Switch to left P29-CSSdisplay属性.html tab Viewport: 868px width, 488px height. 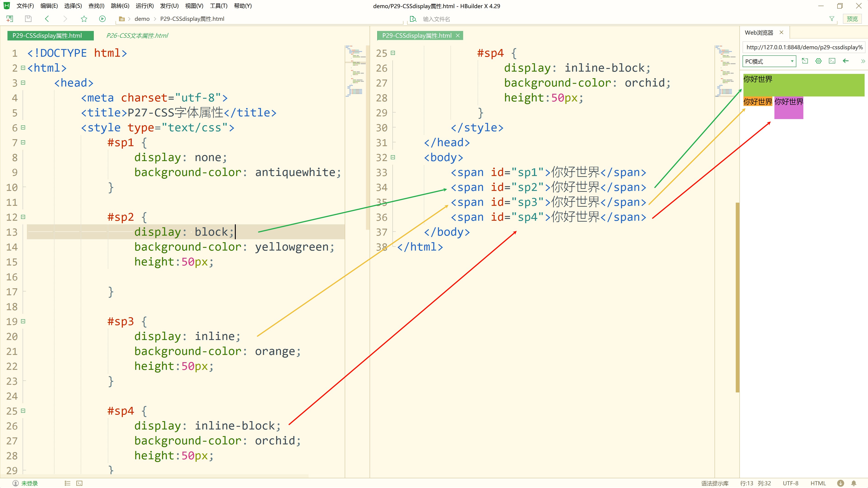[x=51, y=35]
